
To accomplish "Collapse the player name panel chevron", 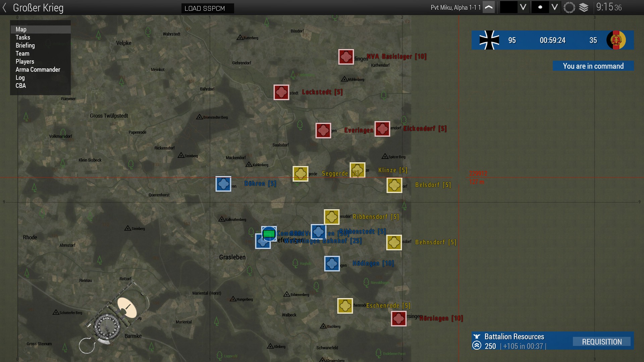I will point(489,7).
